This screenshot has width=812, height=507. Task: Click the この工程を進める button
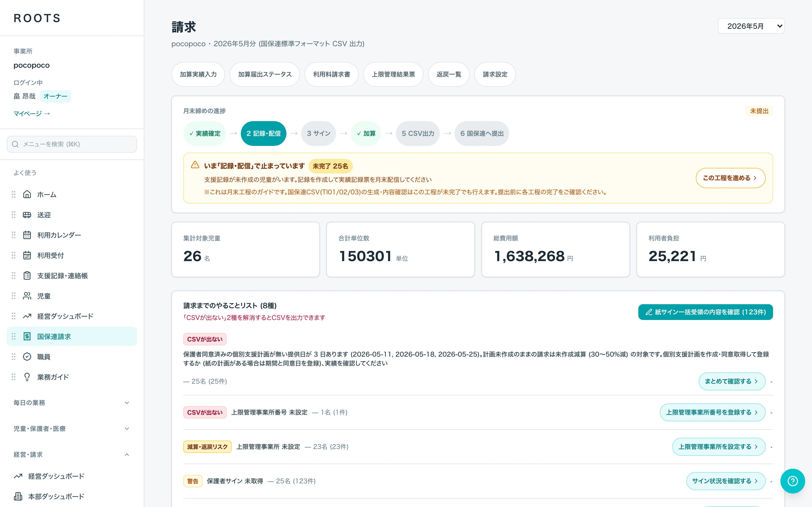click(x=731, y=178)
